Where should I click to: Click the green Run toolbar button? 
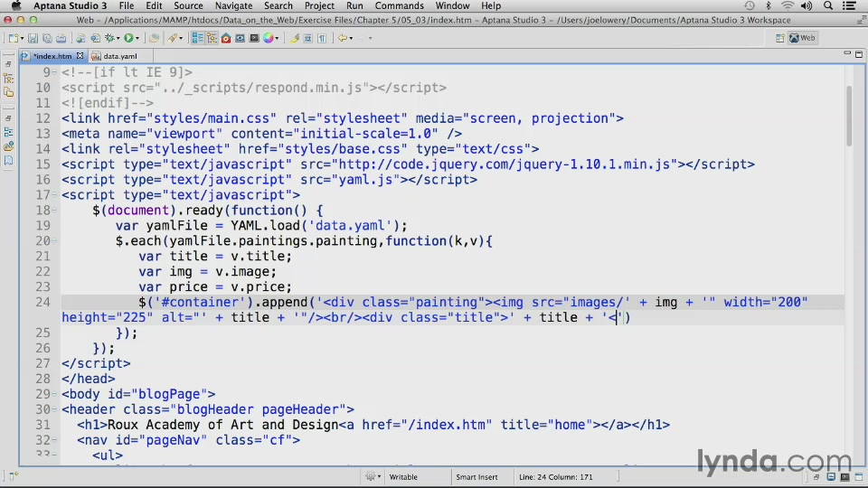pyautogui.click(x=128, y=38)
